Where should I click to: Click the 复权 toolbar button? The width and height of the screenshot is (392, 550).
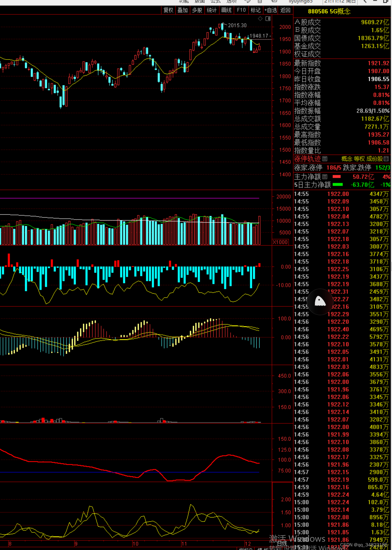(x=168, y=10)
